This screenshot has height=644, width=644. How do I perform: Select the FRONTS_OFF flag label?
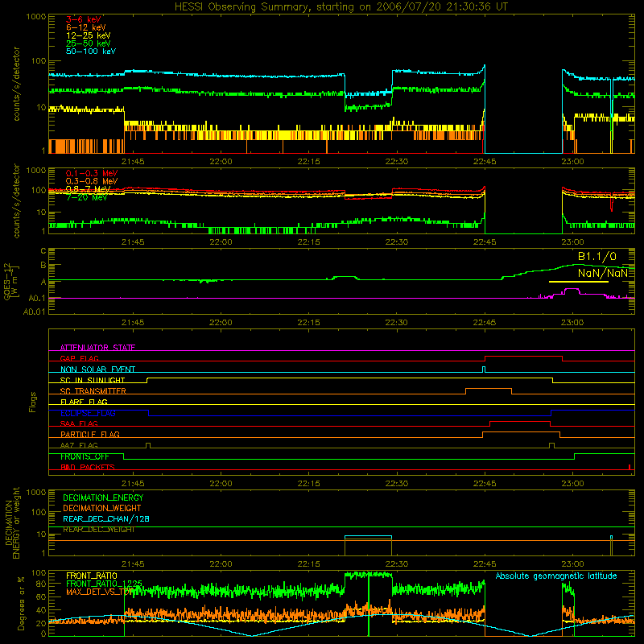(85, 456)
